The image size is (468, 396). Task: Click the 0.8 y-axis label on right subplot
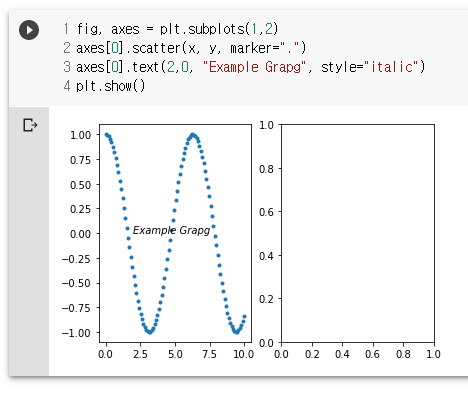coord(266,169)
